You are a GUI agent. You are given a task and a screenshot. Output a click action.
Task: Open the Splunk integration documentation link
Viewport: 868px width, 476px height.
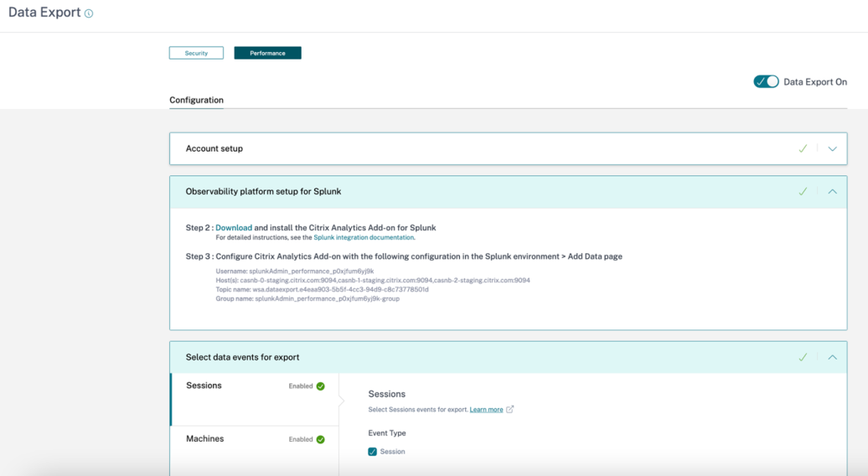point(364,237)
